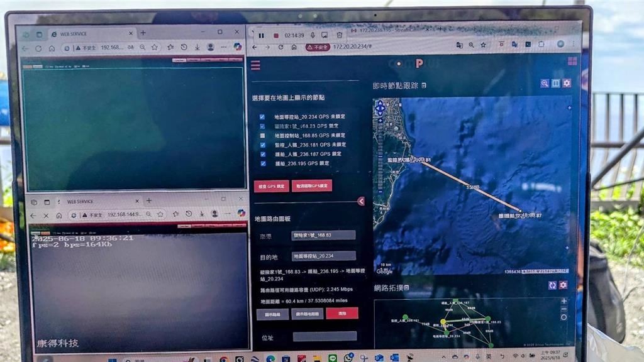The image size is (644, 362).
Task: Click the check GPS lock button
Action: [x=271, y=186]
